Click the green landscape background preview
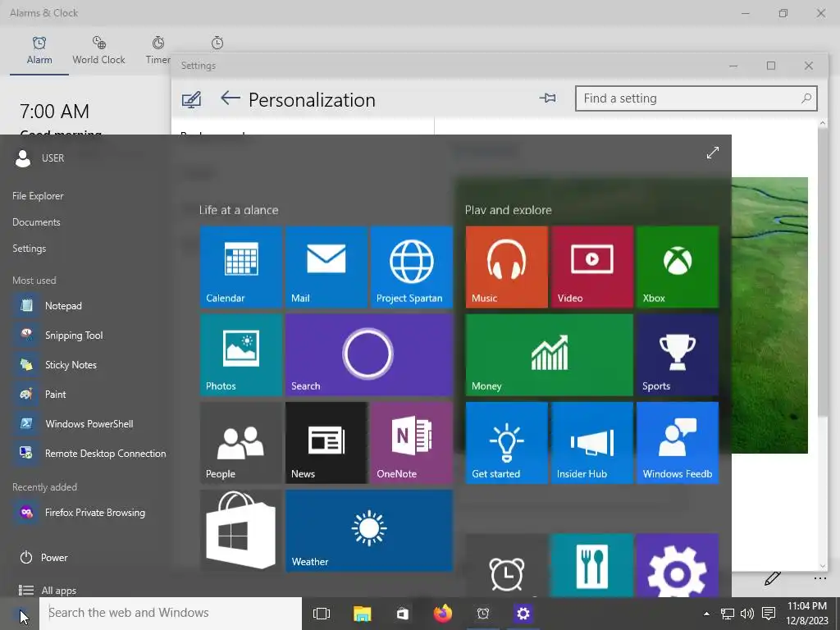Image resolution: width=840 pixels, height=630 pixels. tap(769, 315)
